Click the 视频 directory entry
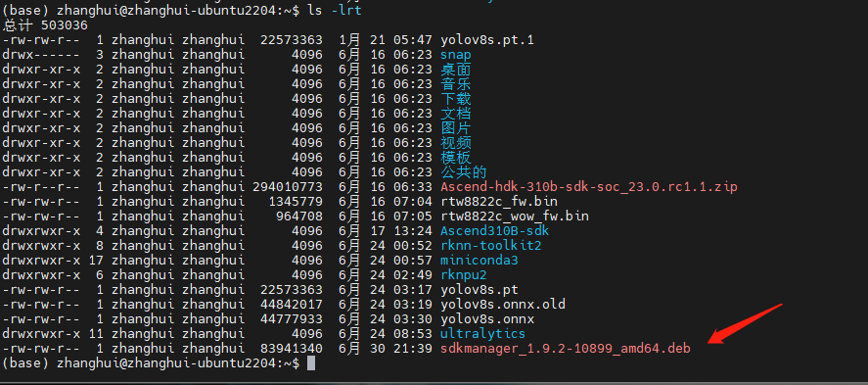 click(x=456, y=143)
